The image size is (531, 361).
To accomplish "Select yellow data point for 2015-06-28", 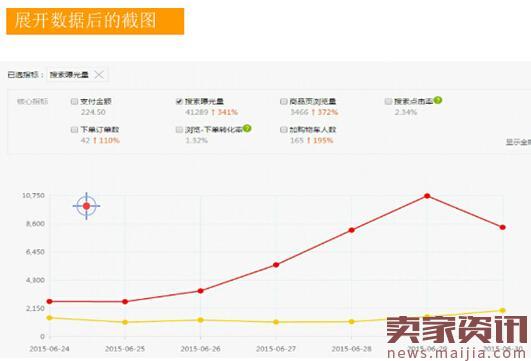I will 352,322.
